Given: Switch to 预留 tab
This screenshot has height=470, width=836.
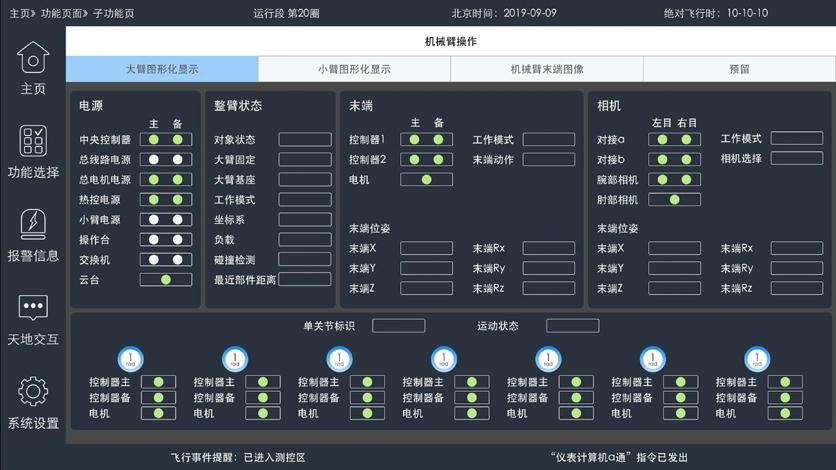Looking at the screenshot, I should pos(739,69).
